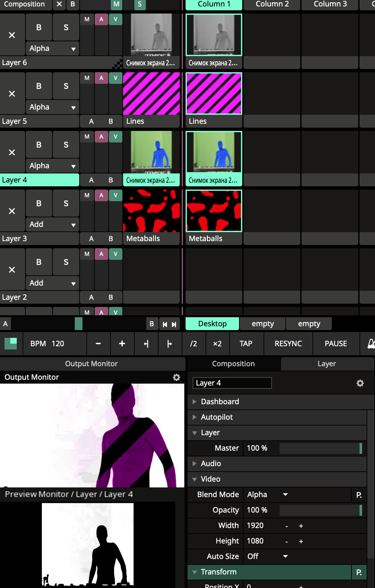The height and width of the screenshot is (588, 375).
Task: Toggle Solo on Layer 3
Action: (x=66, y=203)
